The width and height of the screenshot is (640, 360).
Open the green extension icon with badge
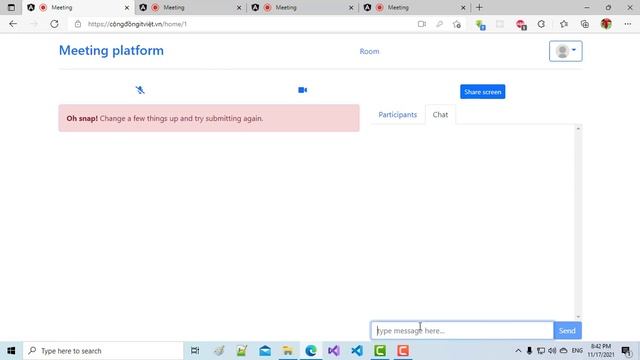[x=480, y=24]
